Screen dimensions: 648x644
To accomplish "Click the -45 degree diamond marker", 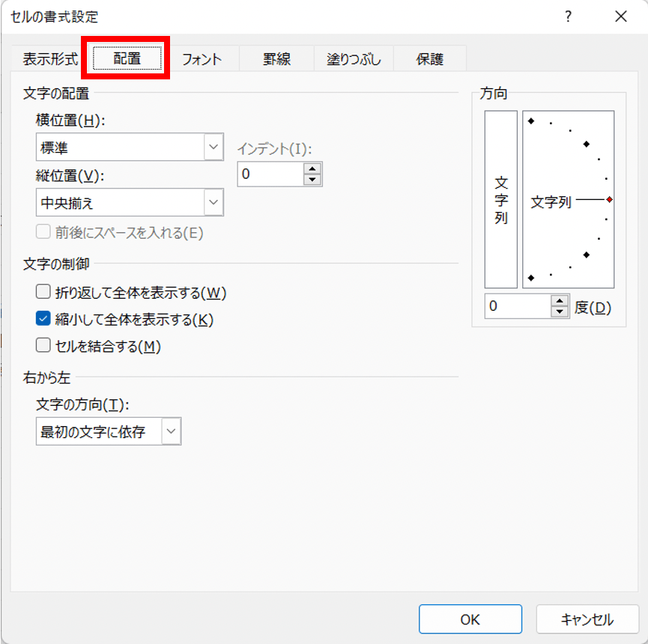I will [587, 255].
